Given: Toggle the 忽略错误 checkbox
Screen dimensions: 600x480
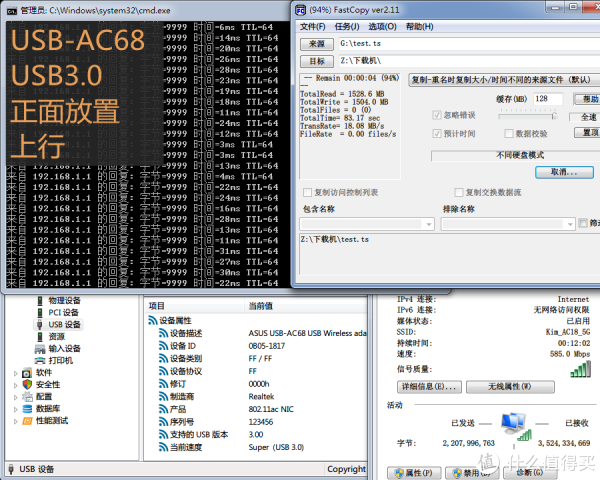Looking at the screenshot, I should (437, 115).
